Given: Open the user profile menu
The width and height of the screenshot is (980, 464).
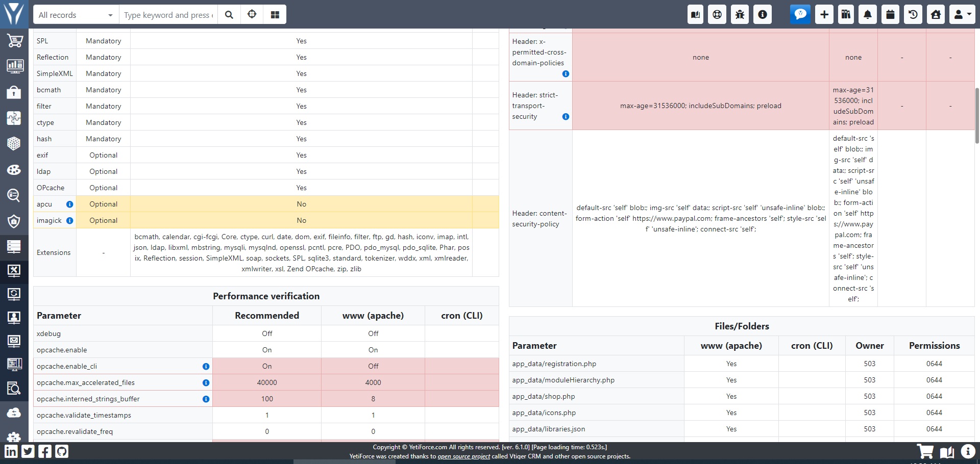Looking at the screenshot, I should pos(961,14).
